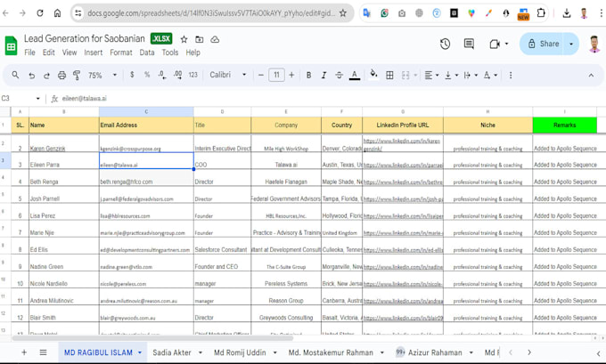Open the Google Sheets home icon
The height and width of the screenshot is (364, 606).
(x=11, y=45)
